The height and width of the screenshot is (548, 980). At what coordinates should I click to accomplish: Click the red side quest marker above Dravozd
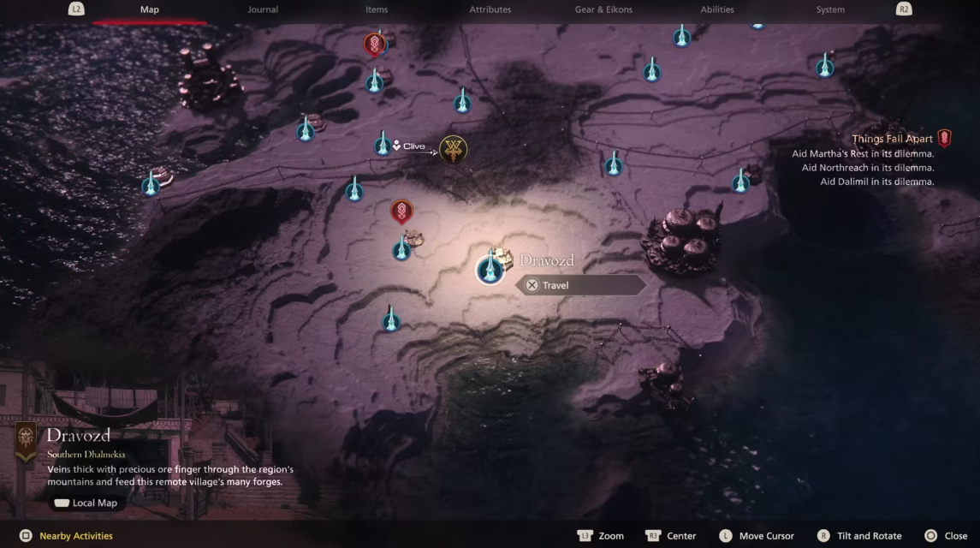click(x=402, y=212)
